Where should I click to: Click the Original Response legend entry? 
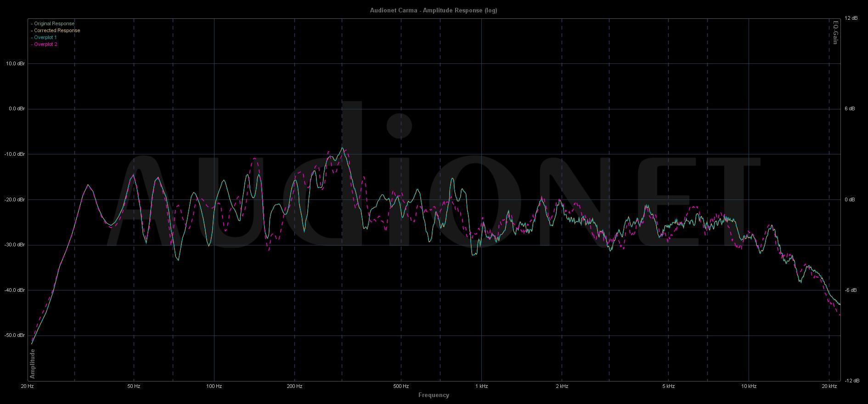coord(54,23)
